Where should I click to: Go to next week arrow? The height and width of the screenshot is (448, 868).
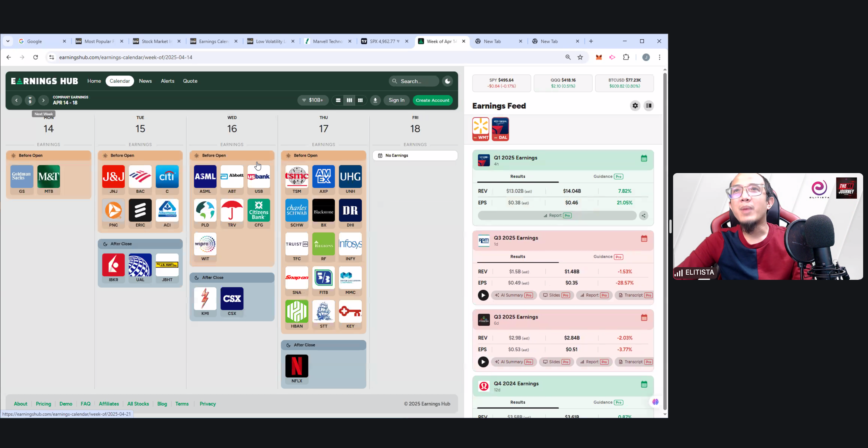(x=43, y=100)
